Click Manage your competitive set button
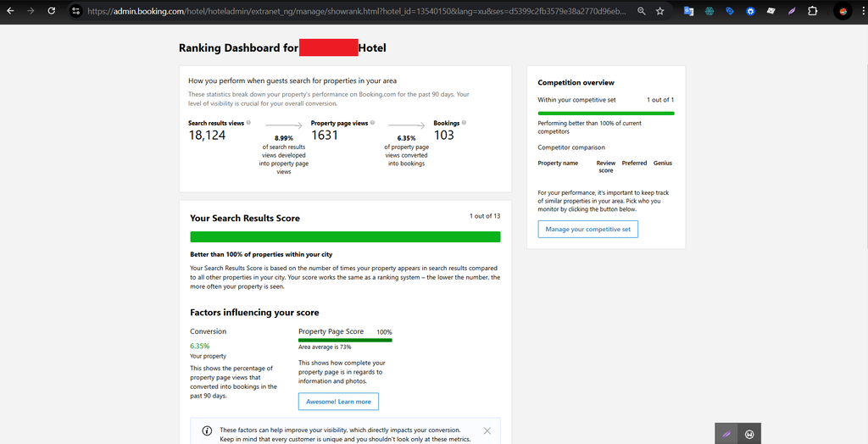The height and width of the screenshot is (444, 868). click(x=588, y=229)
